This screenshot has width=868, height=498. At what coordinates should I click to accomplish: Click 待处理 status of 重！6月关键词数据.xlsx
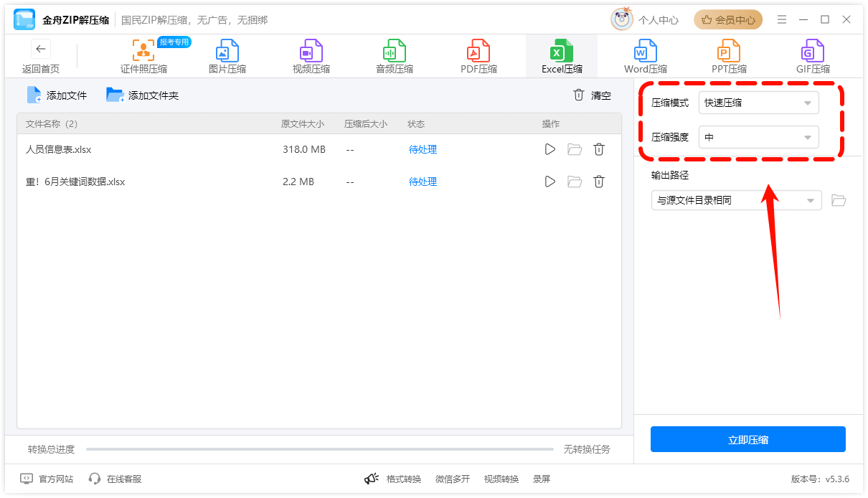(423, 182)
